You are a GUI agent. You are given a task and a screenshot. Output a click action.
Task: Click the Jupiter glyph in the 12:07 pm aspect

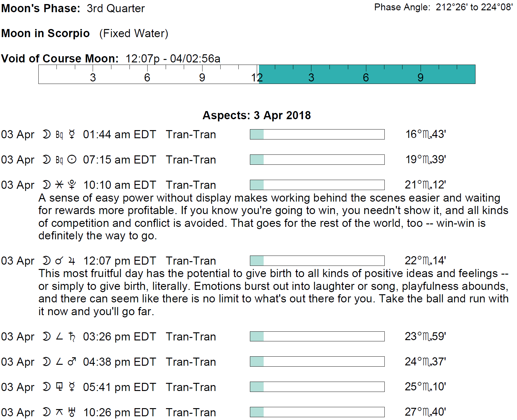coord(72,261)
